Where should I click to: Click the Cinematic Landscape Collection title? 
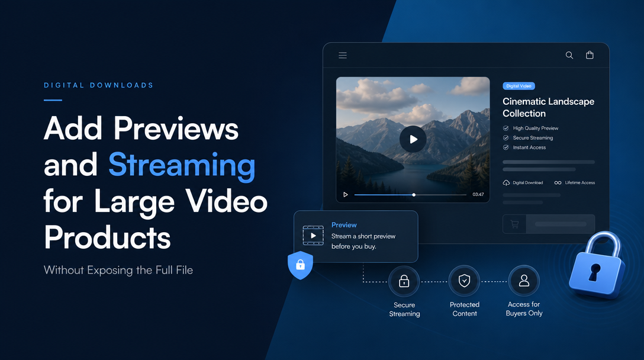[x=548, y=107]
